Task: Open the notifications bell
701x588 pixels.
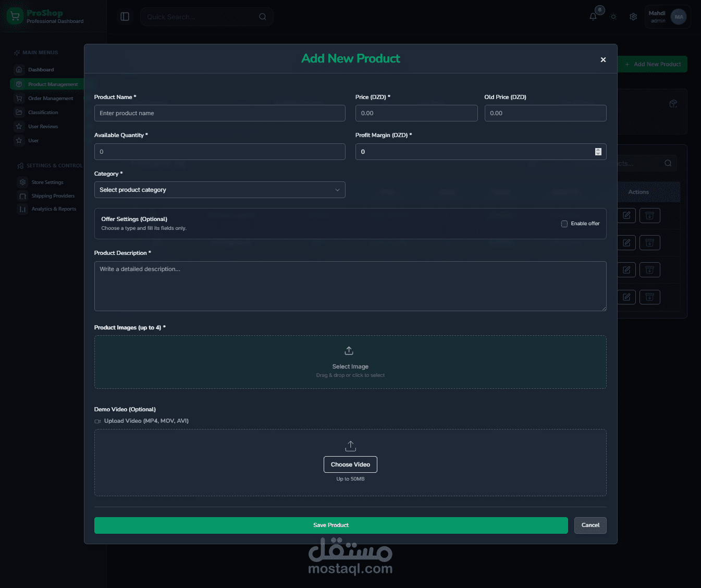Action: (x=593, y=17)
